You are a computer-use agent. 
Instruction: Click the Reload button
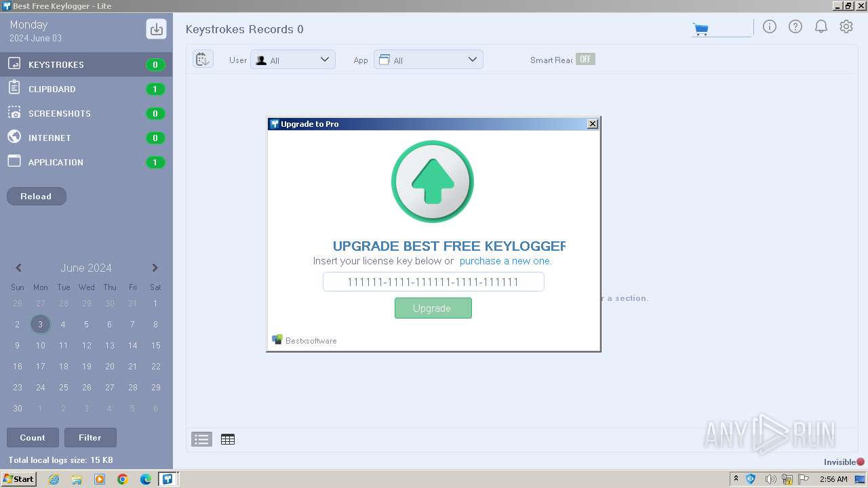click(x=36, y=196)
